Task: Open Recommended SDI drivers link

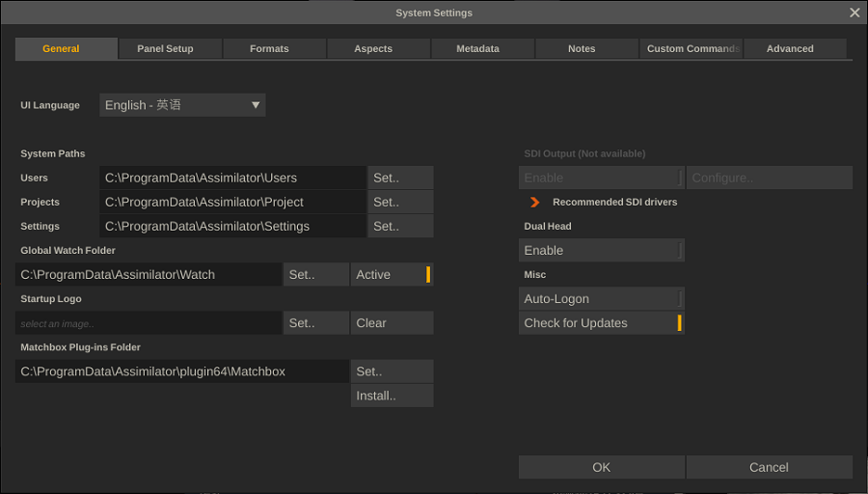Action: 614,203
